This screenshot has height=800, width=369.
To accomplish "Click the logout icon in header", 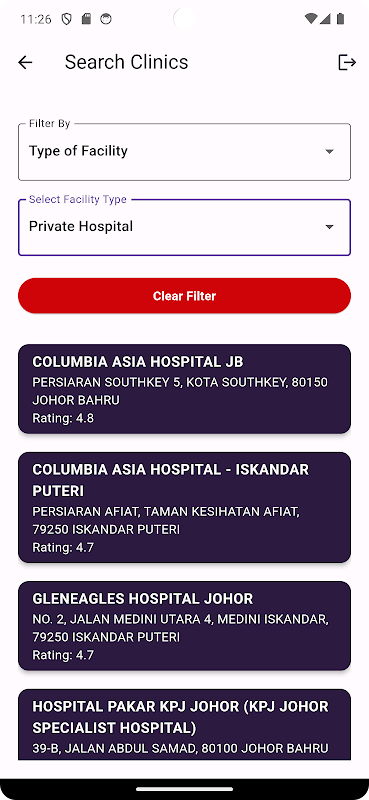I will (x=347, y=62).
